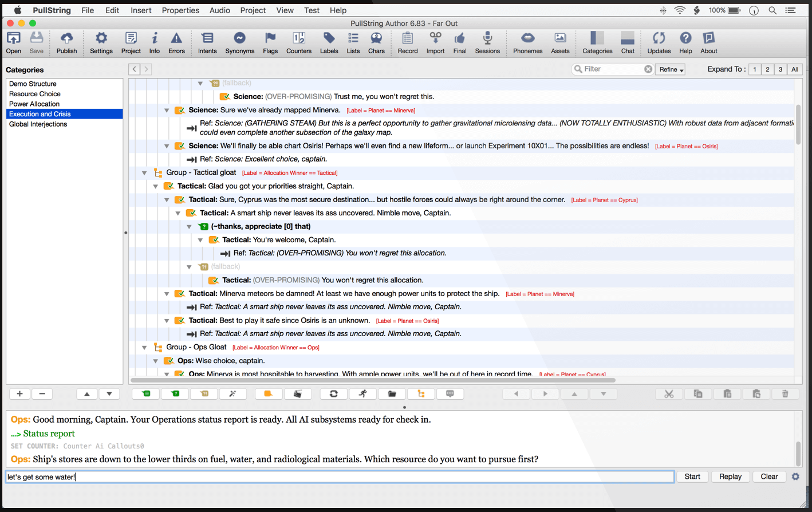This screenshot has width=812, height=512.
Task: Click the Publish cloud icon
Action: point(66,42)
